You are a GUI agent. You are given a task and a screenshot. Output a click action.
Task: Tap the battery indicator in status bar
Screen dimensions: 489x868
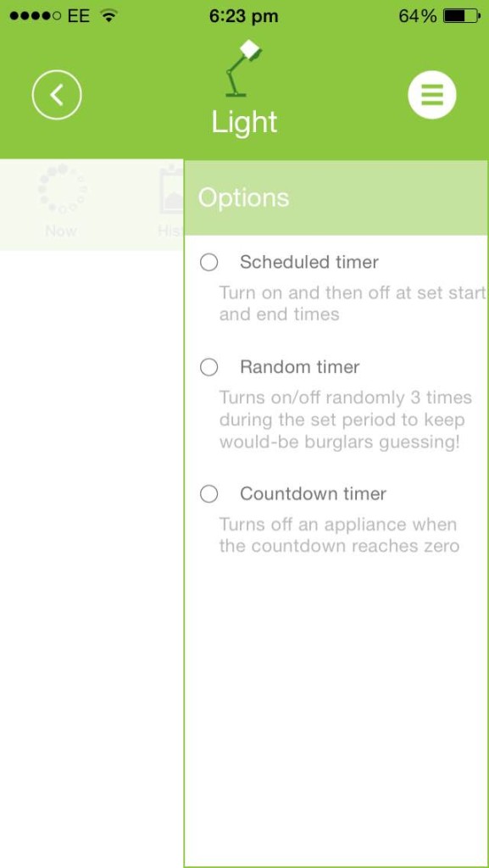[x=462, y=16]
